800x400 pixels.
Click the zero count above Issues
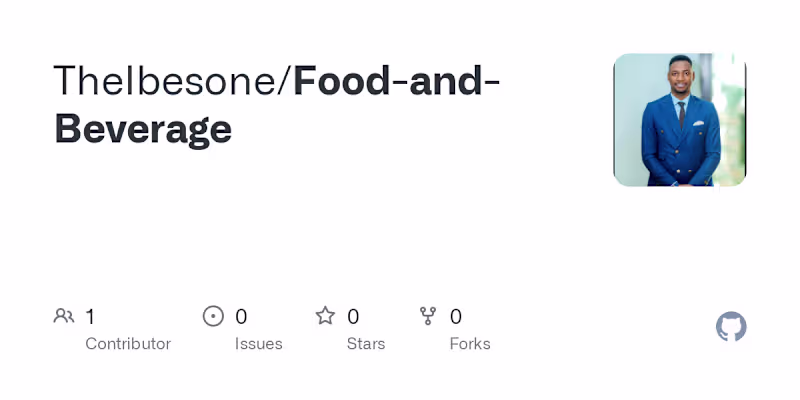tap(241, 317)
